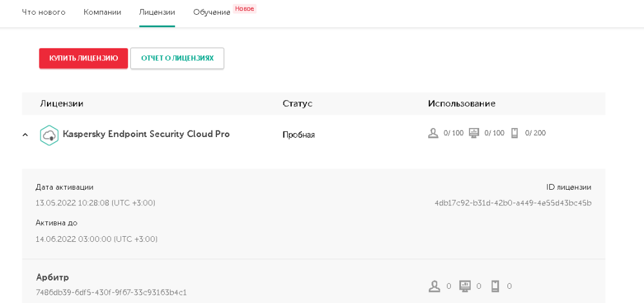Click the license ID value 4db17c92
Image resolution: width=644 pixels, height=303 pixels.
[513, 203]
